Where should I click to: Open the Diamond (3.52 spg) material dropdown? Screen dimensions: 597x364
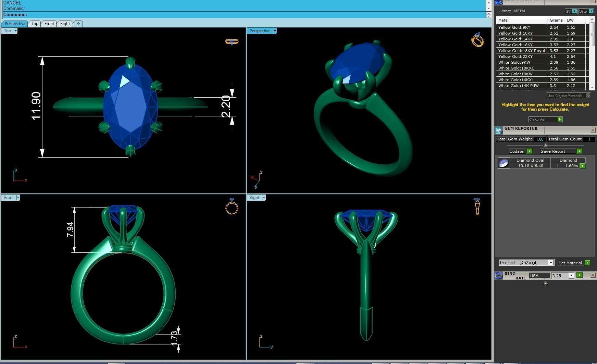pos(551,263)
